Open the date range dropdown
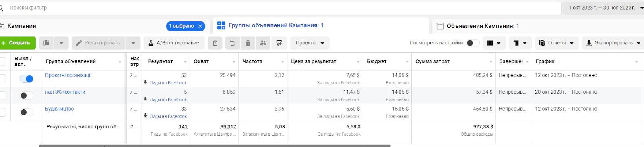This screenshot has width=644, height=147. pyautogui.click(x=604, y=8)
